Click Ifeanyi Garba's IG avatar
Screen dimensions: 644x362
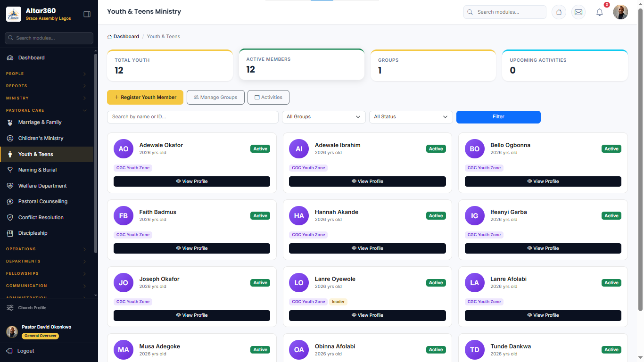pyautogui.click(x=475, y=215)
